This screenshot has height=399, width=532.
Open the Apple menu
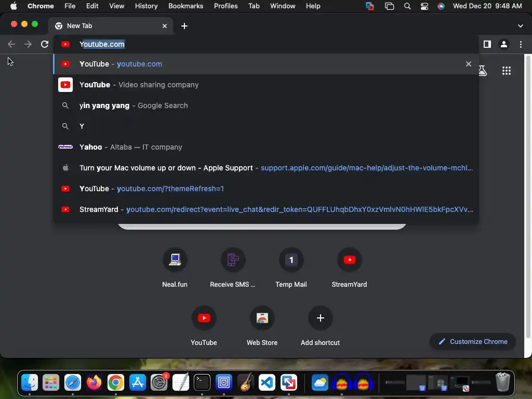pos(14,6)
